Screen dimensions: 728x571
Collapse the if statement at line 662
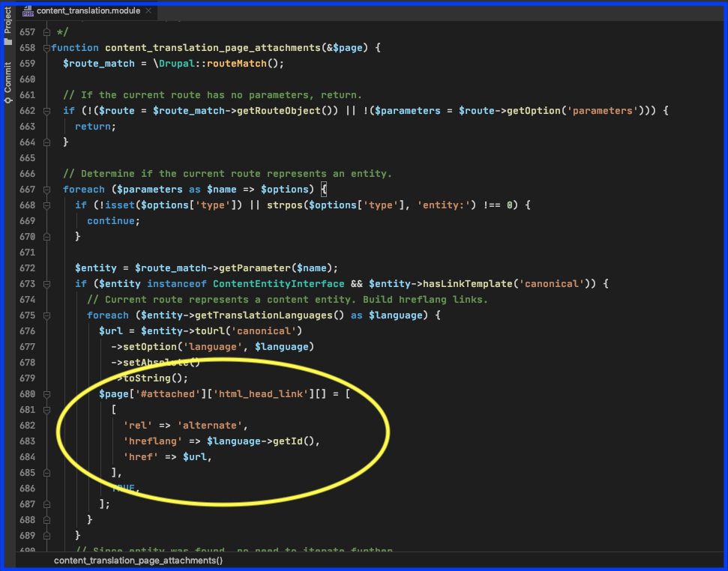click(x=46, y=110)
